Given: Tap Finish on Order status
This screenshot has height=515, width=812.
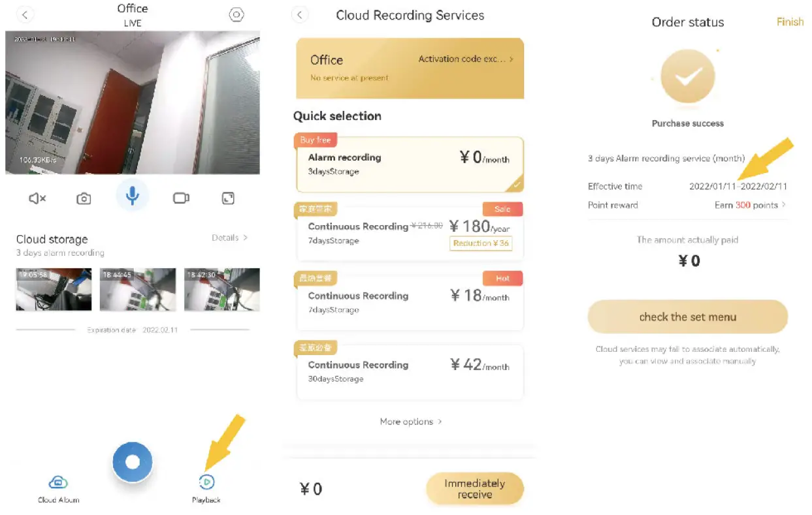Looking at the screenshot, I should [x=790, y=22].
